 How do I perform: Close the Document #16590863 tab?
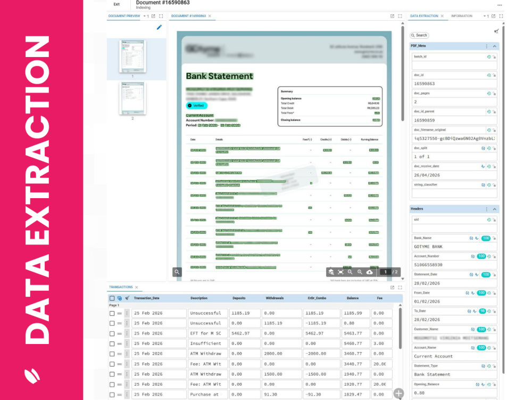210,16
